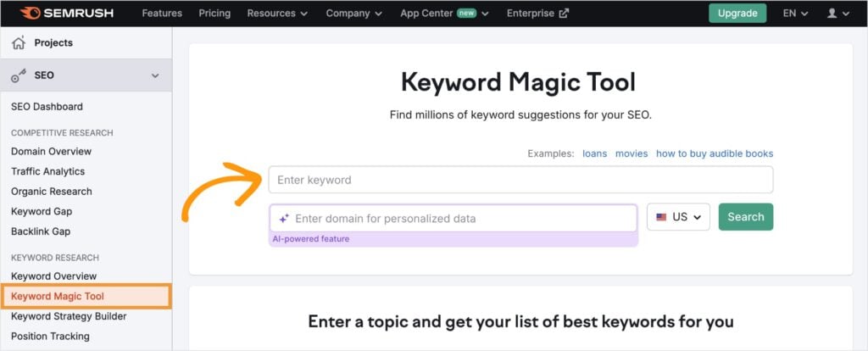The width and height of the screenshot is (868, 351).
Task: Open Organic Research
Action: tap(52, 191)
